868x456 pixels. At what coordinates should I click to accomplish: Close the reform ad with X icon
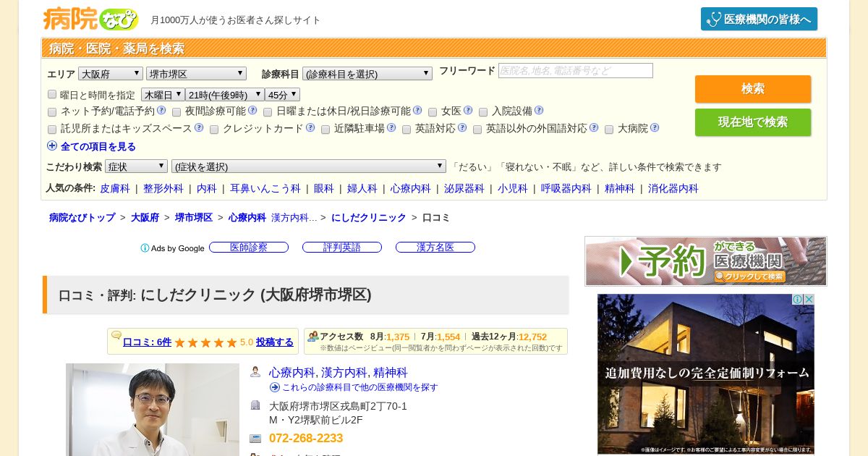click(x=809, y=299)
